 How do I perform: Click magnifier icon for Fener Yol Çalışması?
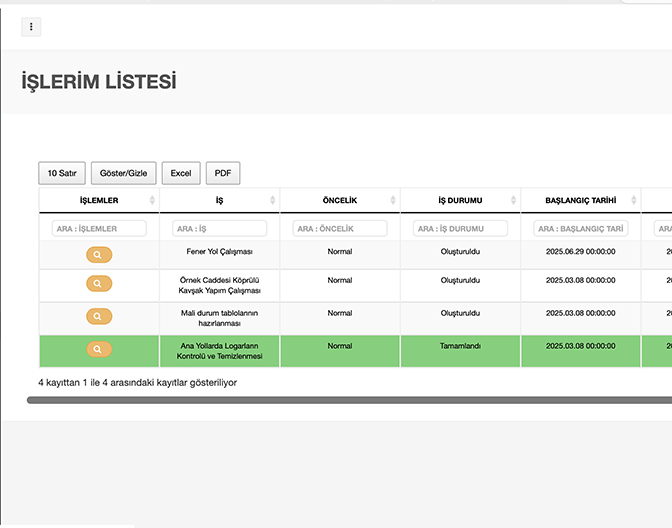point(99,256)
